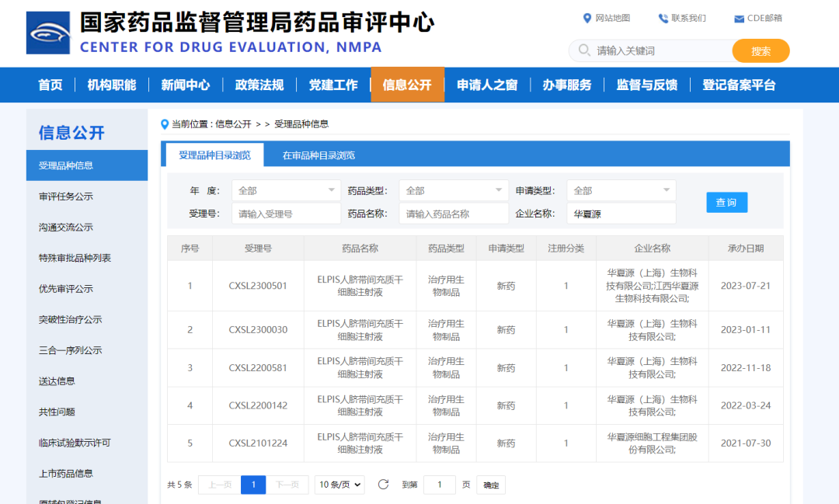The height and width of the screenshot is (504, 839).
Task: Click acceptance number CXSL2200142
Action: [x=258, y=405]
